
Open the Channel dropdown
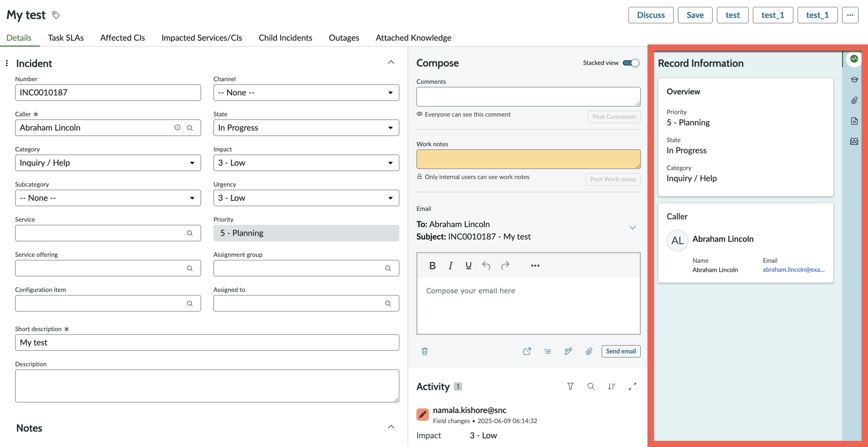click(x=306, y=93)
